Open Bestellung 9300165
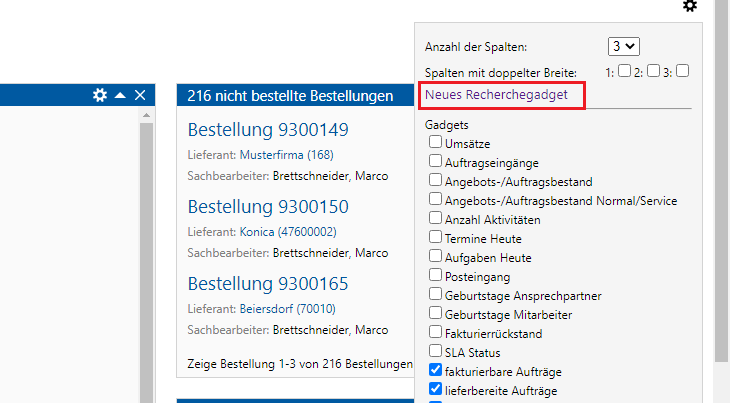The width and height of the screenshot is (730, 403). tap(268, 283)
